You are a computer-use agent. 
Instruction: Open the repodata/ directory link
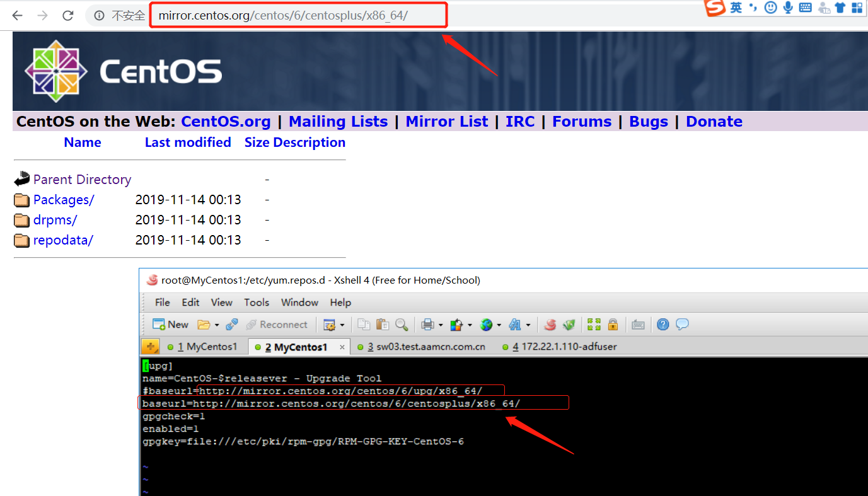[x=63, y=240]
